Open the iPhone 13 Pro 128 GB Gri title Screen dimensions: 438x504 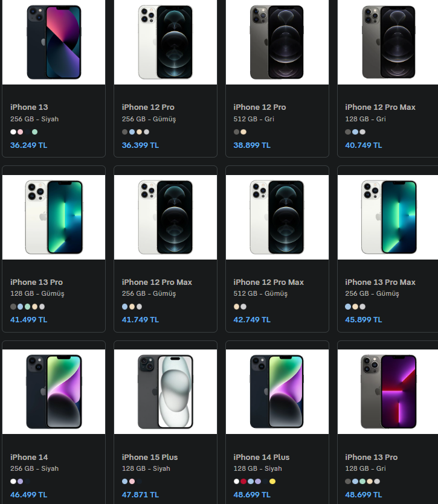pos(371,457)
